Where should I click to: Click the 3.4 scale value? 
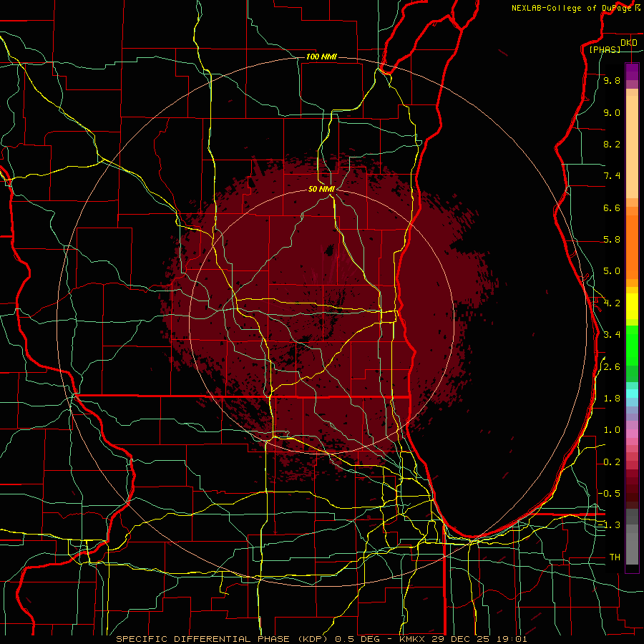pyautogui.click(x=612, y=335)
